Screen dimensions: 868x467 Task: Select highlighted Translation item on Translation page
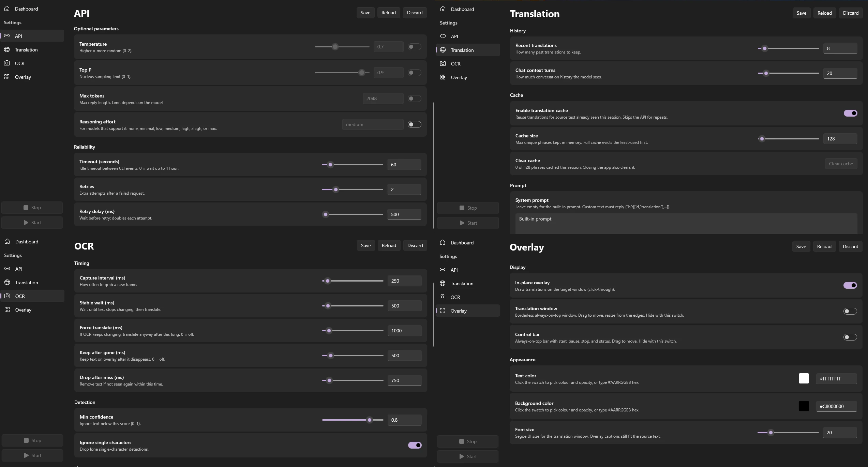coord(468,50)
